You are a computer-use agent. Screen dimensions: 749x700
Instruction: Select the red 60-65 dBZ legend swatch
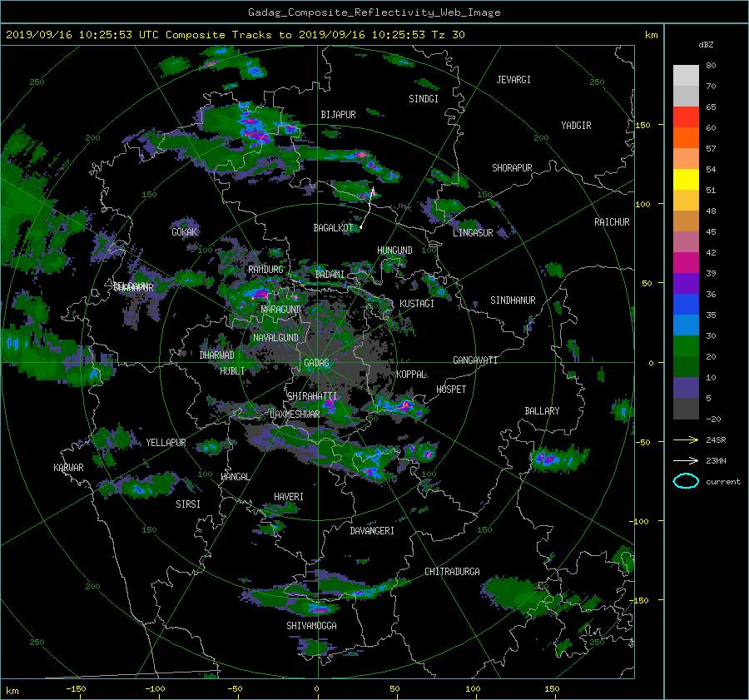pos(686,117)
